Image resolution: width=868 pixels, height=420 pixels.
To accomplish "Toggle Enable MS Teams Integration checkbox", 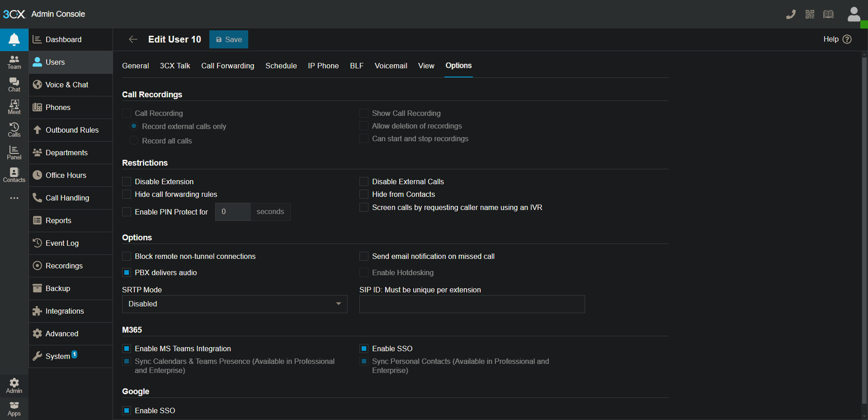I will [127, 348].
